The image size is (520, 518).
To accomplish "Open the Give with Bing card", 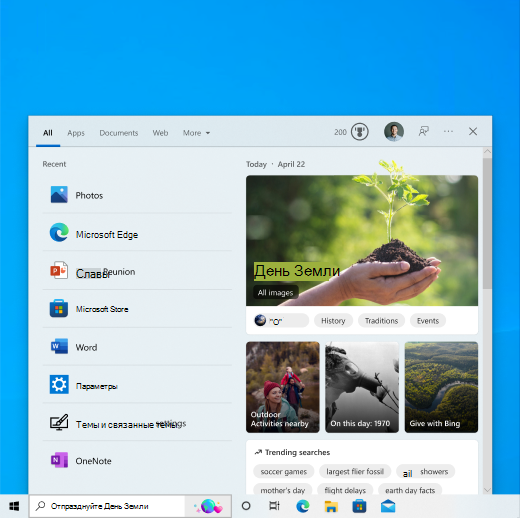I will (x=441, y=387).
